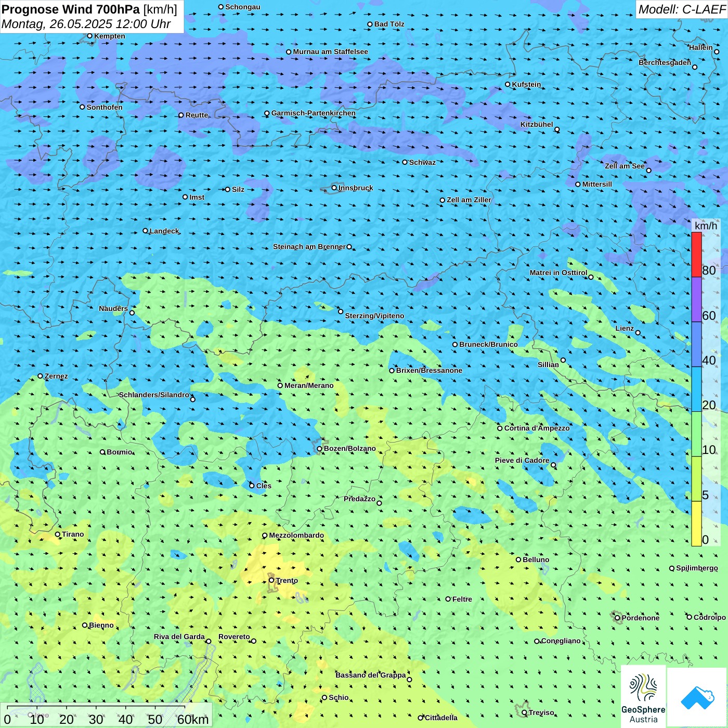Click the Landeck label
The height and width of the screenshot is (728, 728).
[x=164, y=231]
